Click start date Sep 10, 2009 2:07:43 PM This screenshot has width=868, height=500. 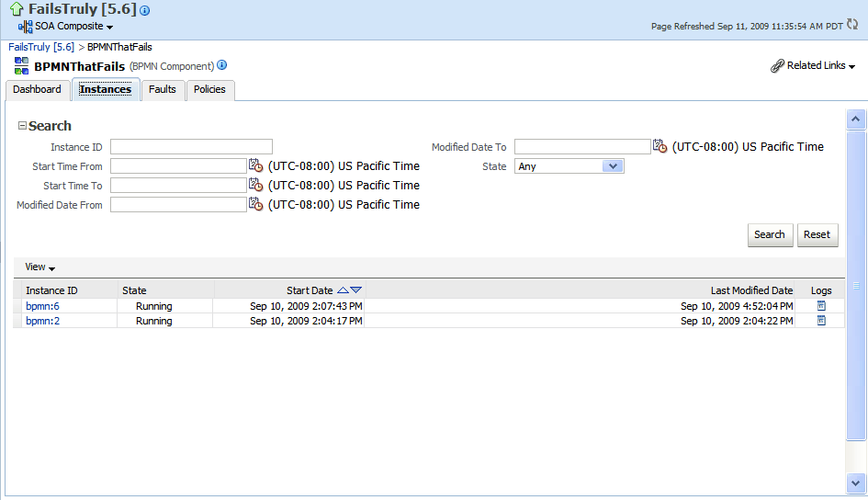(306, 306)
